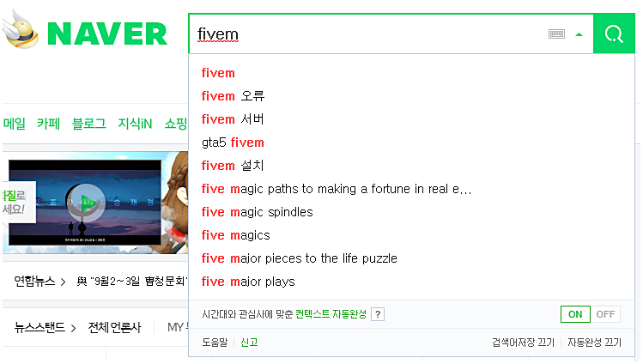643x364 pixels.
Task: Click the 신고 report link
Action: pyautogui.click(x=249, y=343)
